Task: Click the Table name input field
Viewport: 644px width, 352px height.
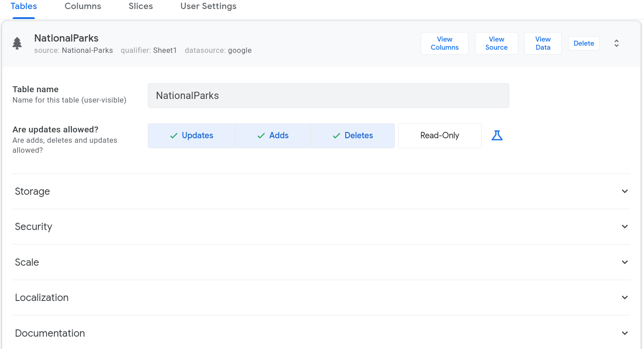Action: (329, 95)
